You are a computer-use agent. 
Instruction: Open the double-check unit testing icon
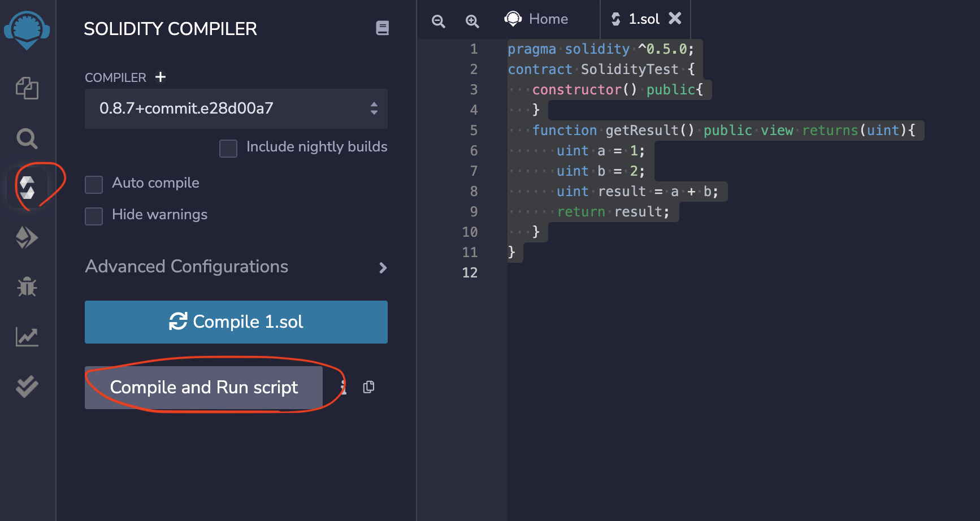[x=27, y=387]
